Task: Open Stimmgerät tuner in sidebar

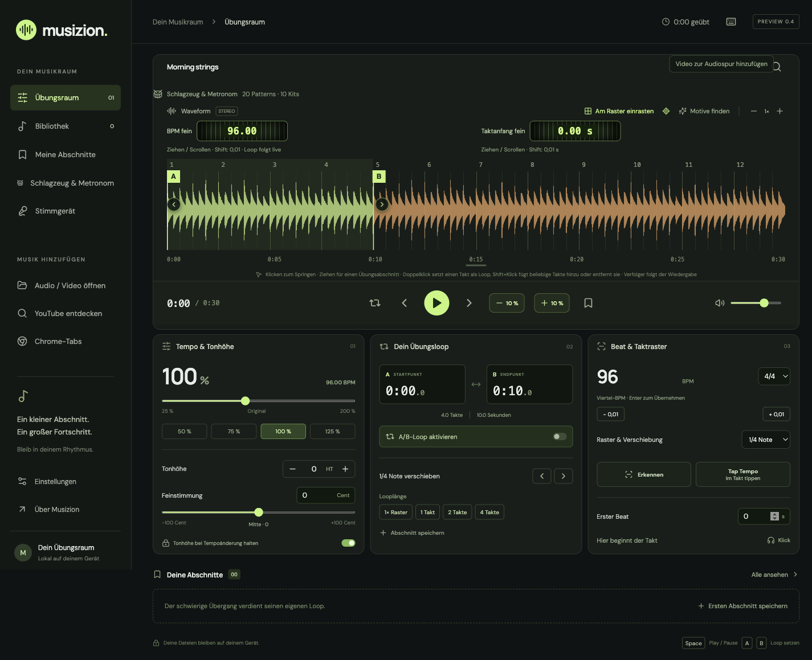Action: coord(66,211)
